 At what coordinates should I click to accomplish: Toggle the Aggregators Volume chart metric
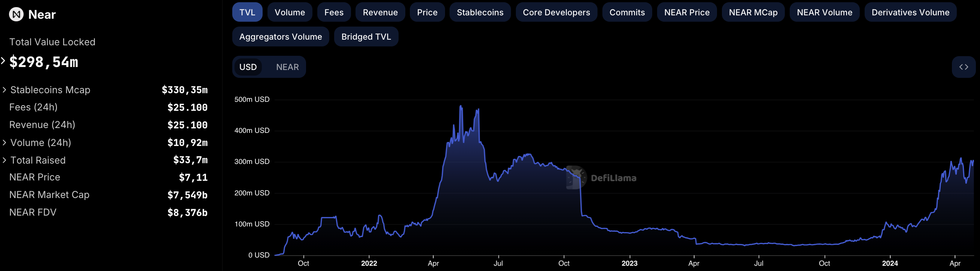click(281, 36)
